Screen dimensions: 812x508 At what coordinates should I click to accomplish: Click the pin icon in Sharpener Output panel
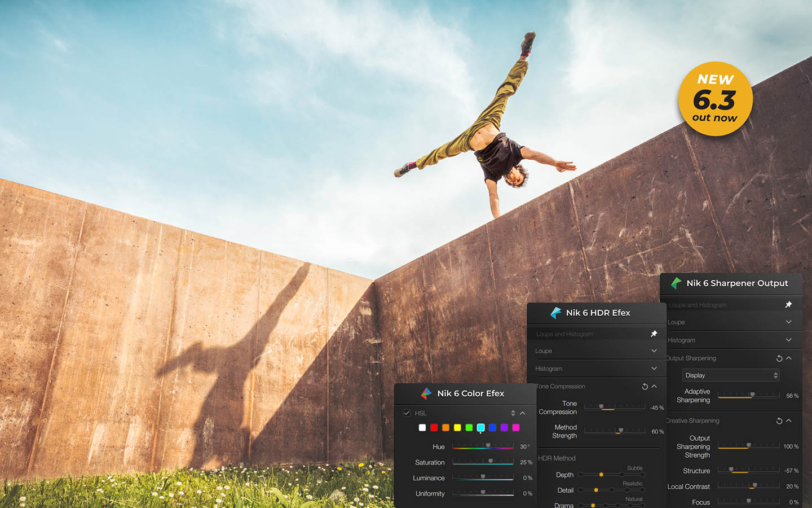tap(788, 304)
